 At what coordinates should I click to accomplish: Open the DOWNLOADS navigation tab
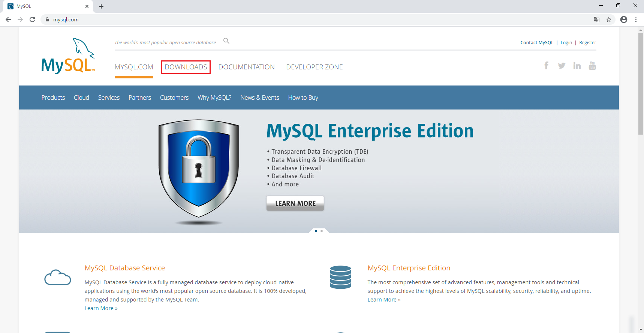point(186,67)
